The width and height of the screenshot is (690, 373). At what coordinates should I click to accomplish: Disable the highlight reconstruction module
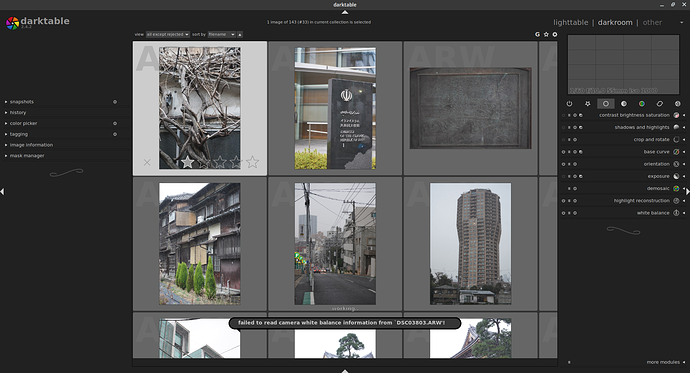563,201
